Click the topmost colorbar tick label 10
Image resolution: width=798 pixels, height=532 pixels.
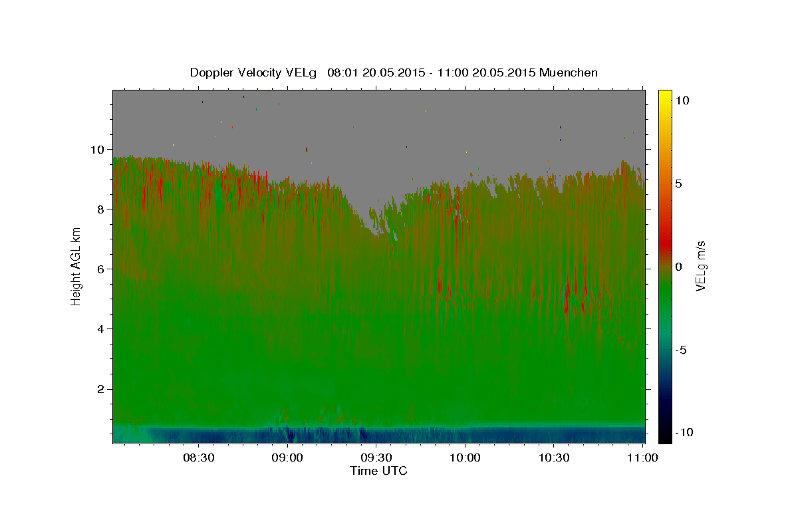point(682,100)
